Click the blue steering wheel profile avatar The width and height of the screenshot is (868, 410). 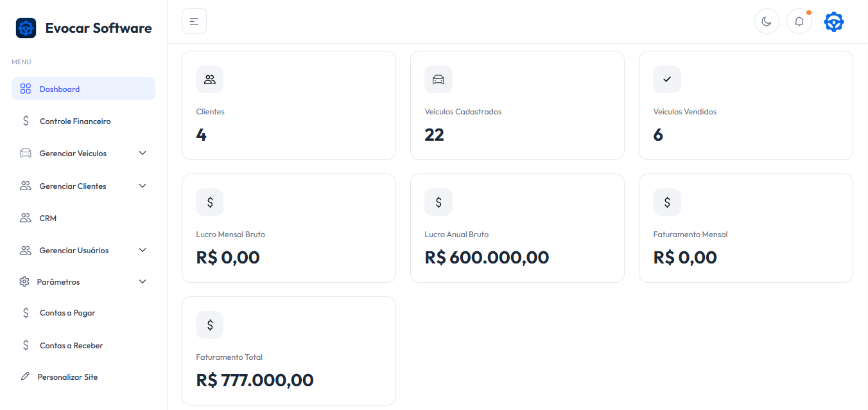(x=833, y=21)
